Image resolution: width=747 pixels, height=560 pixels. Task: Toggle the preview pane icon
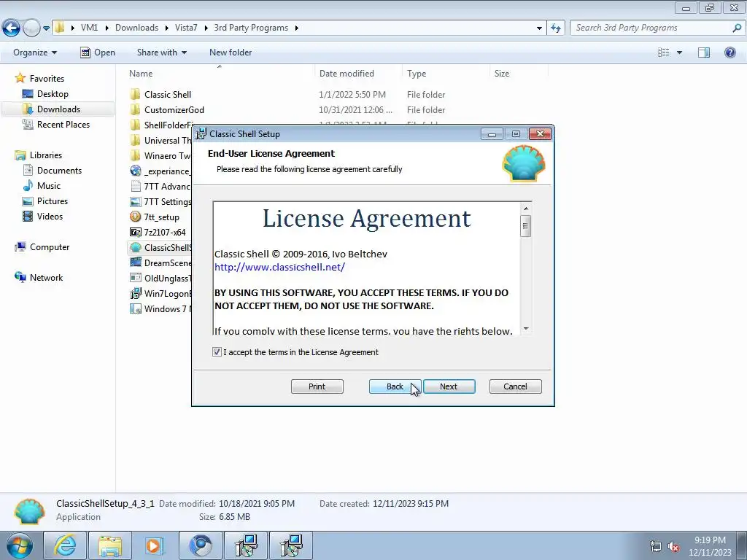click(704, 52)
